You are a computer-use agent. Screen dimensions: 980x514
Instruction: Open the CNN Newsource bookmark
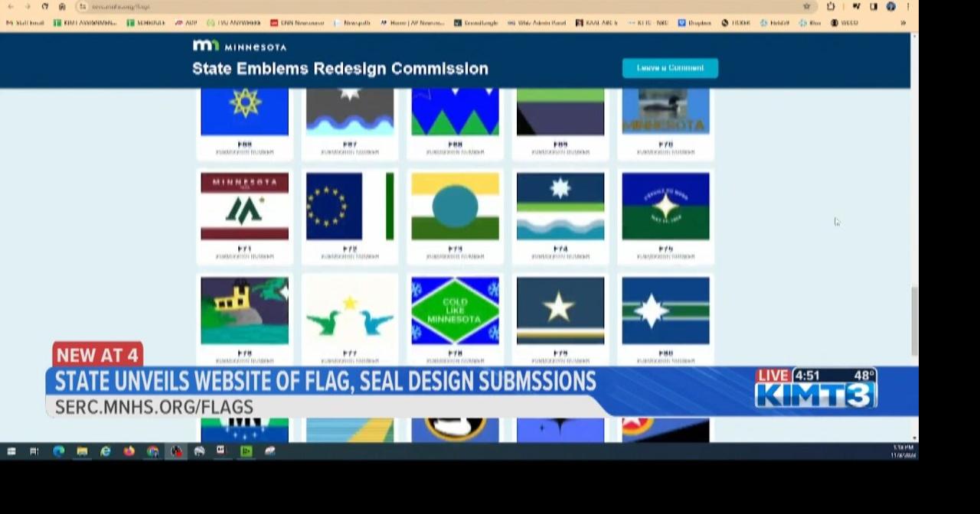[297, 23]
